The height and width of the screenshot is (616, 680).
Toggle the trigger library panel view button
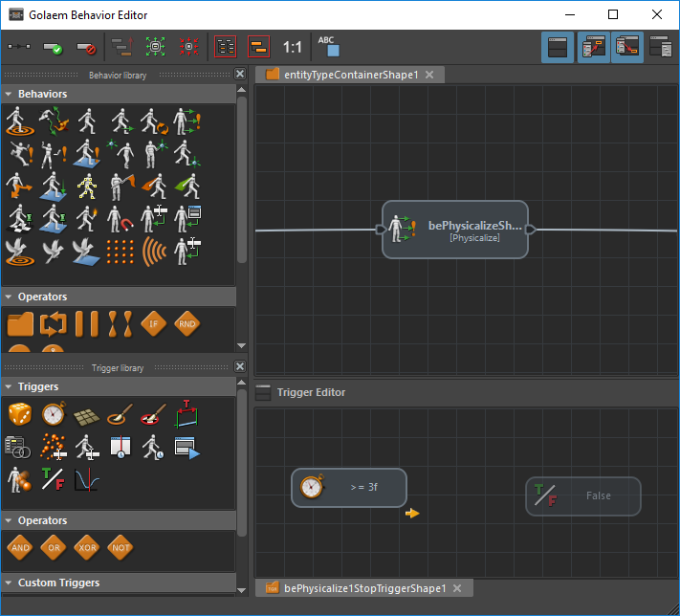tap(627, 47)
